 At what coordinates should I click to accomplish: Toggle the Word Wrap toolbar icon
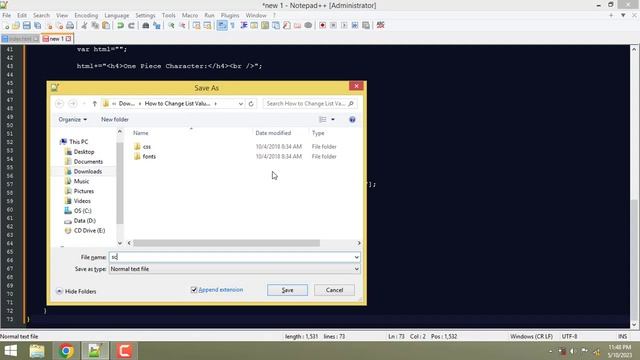coord(222,26)
